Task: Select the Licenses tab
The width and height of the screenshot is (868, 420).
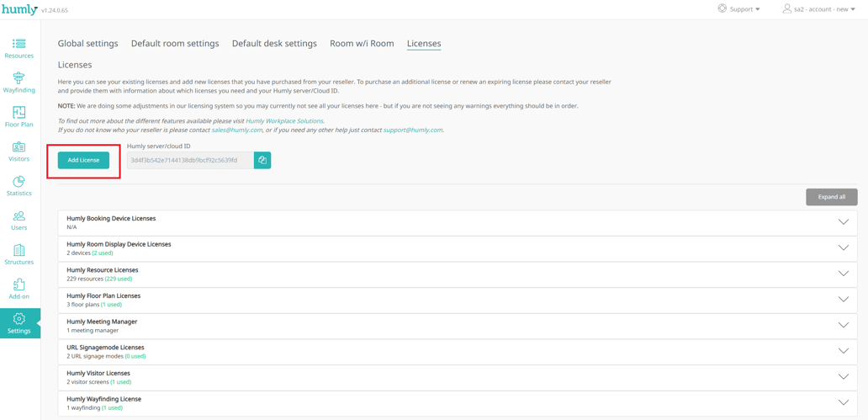Action: pos(424,43)
